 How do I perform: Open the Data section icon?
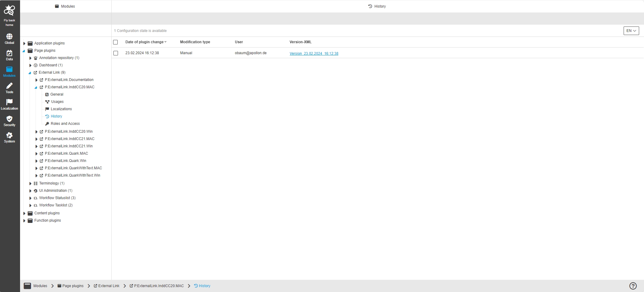(x=9, y=53)
